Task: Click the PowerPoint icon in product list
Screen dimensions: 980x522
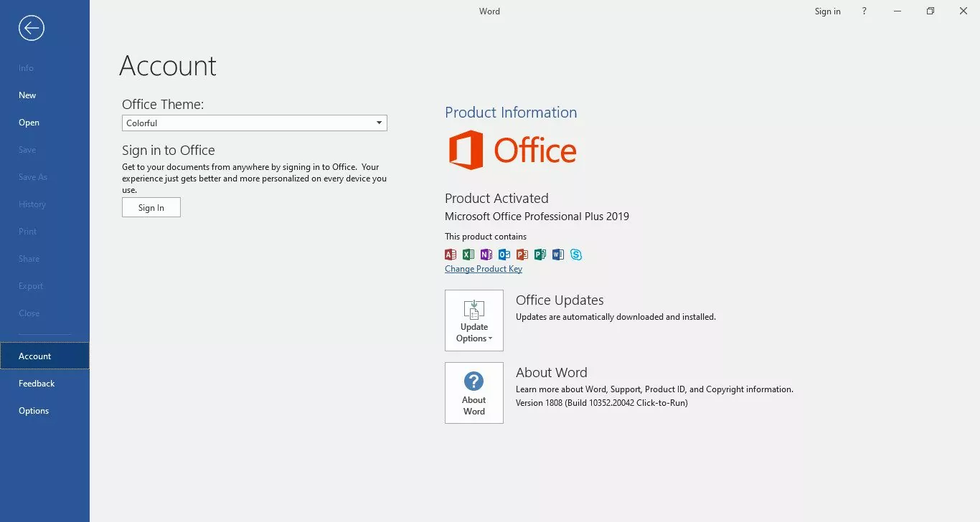Action: pos(522,255)
